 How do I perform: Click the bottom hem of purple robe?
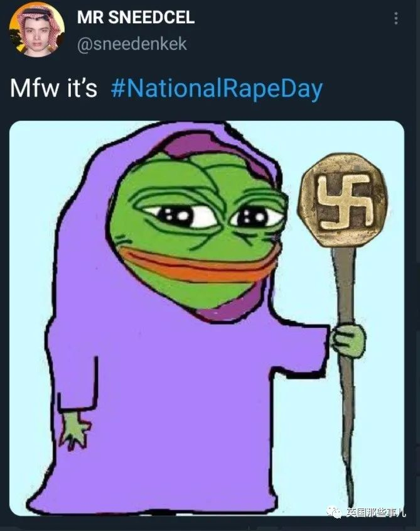tap(153, 501)
